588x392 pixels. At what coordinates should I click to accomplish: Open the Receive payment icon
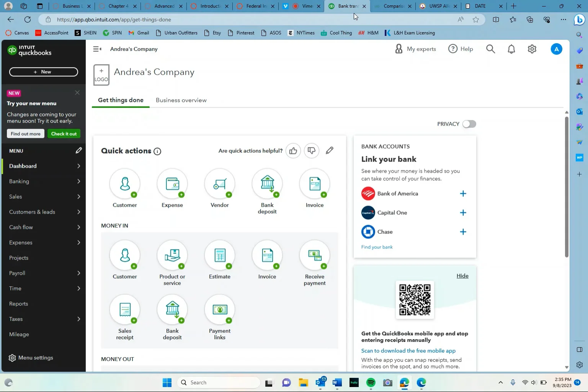point(315,256)
